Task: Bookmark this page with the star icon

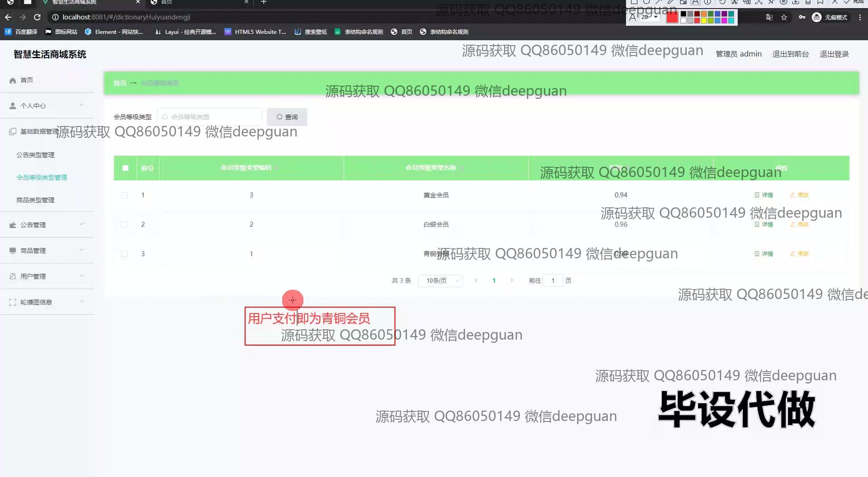Action: [784, 17]
